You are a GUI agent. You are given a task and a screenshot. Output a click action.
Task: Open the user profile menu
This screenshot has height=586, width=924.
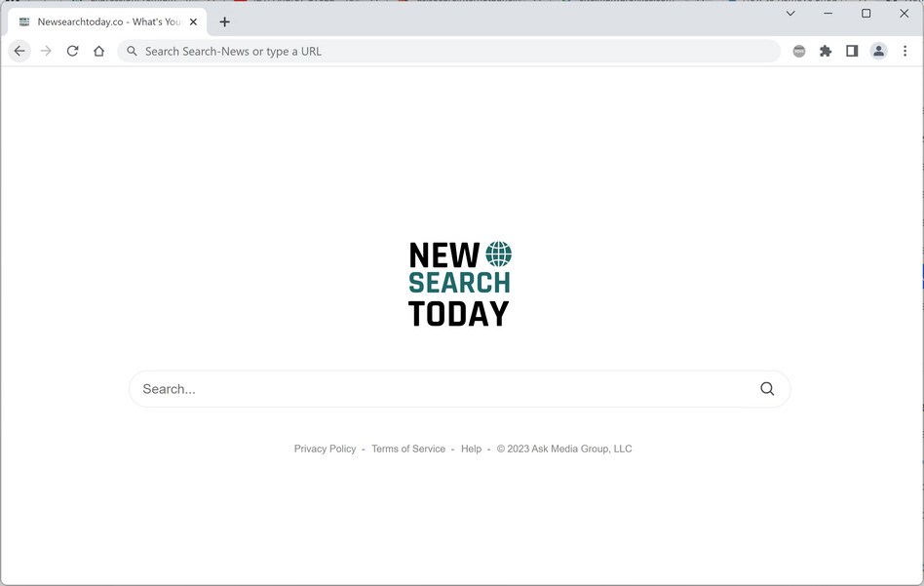(x=878, y=52)
